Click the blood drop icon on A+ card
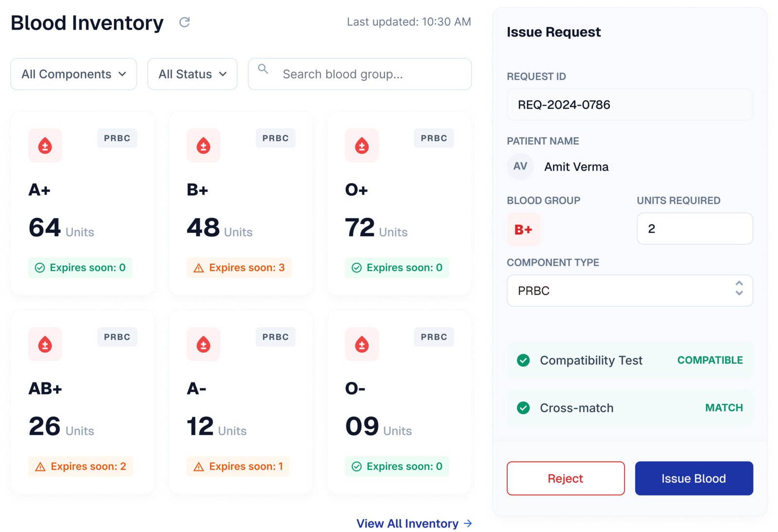This screenshot has width=778, height=532. coord(45,145)
